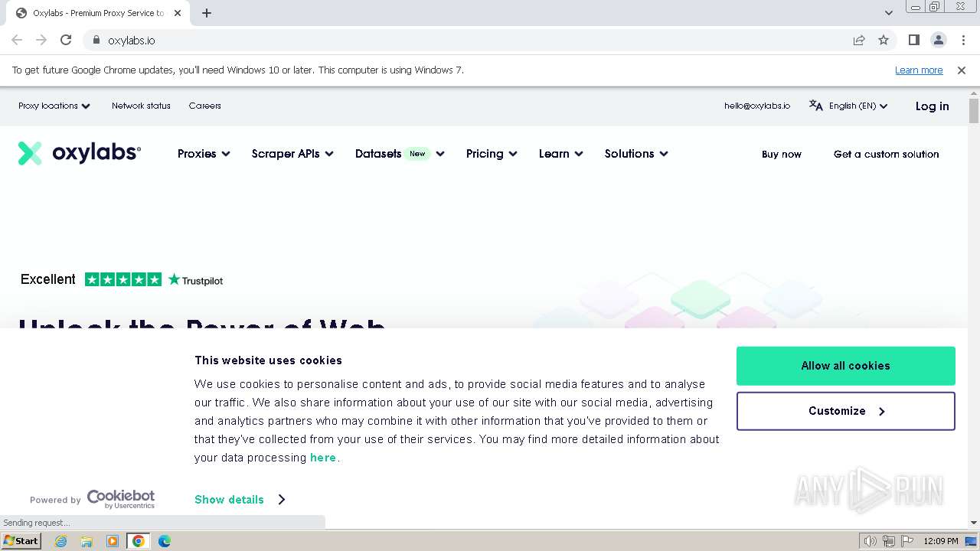Open Windows Start menu
The width and height of the screenshot is (980, 551).
click(x=21, y=540)
